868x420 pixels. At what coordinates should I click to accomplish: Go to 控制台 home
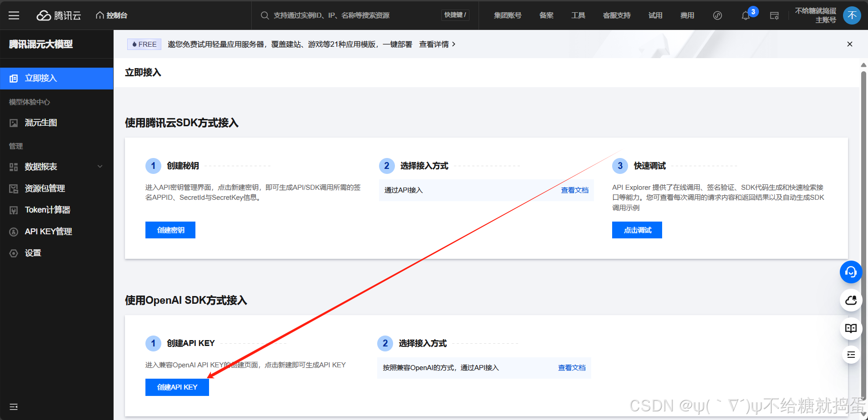point(111,15)
